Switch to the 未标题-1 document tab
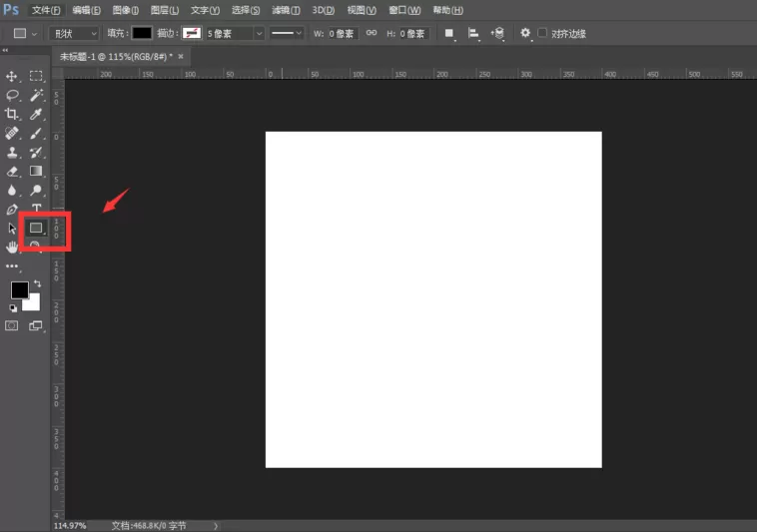Viewport: 757px width, 532px height. [116, 57]
